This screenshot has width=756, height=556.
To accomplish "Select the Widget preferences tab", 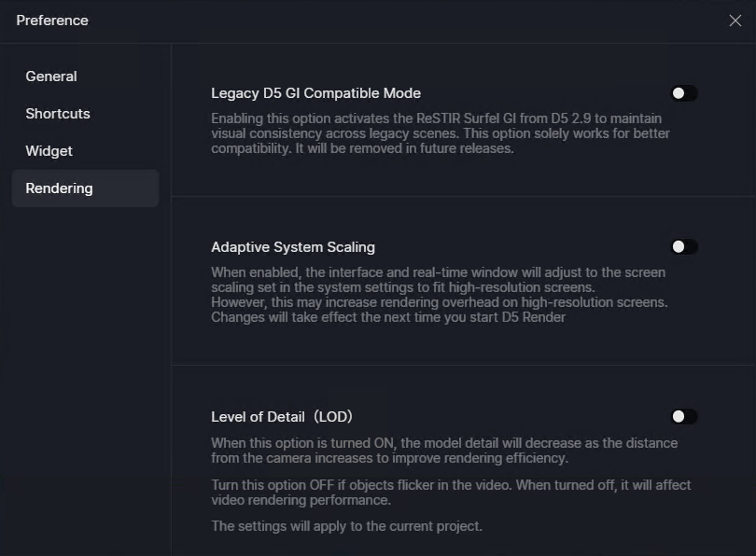I will point(49,151).
